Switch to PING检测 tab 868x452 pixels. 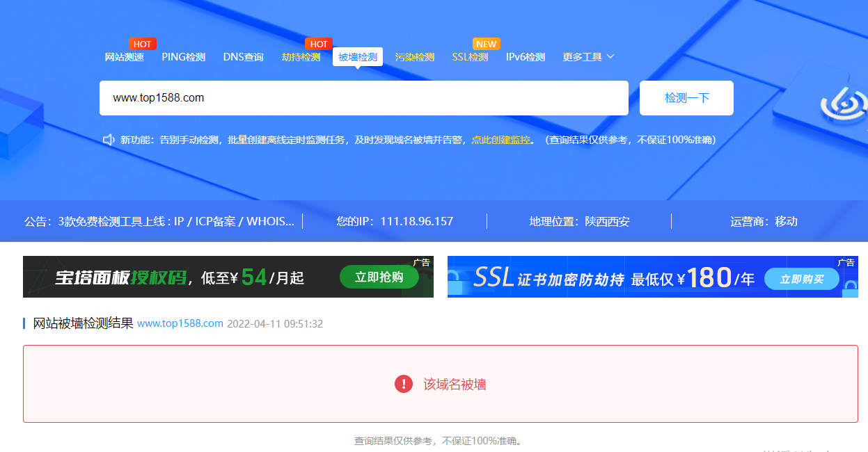[184, 57]
